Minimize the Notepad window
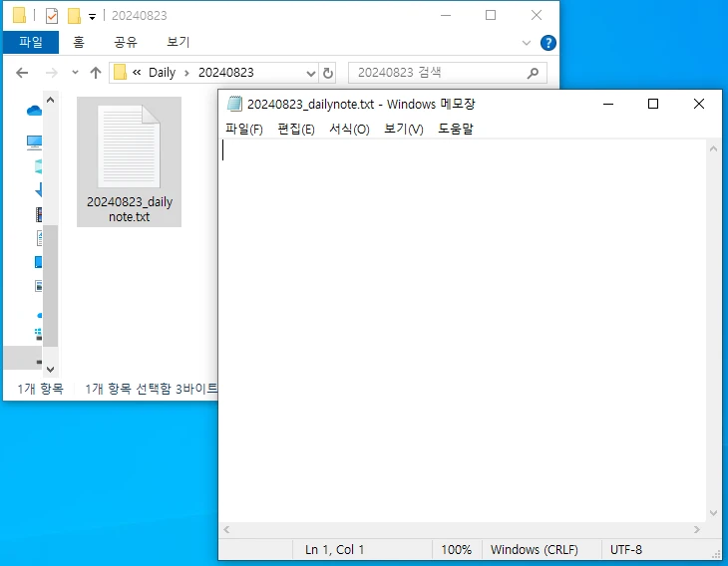The height and width of the screenshot is (566, 728). point(608,104)
